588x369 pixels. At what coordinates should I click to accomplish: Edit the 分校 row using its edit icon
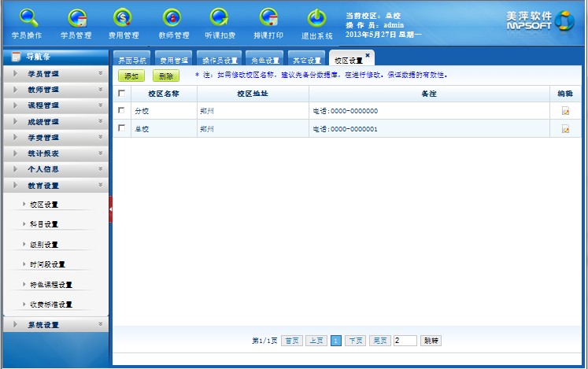tap(565, 111)
